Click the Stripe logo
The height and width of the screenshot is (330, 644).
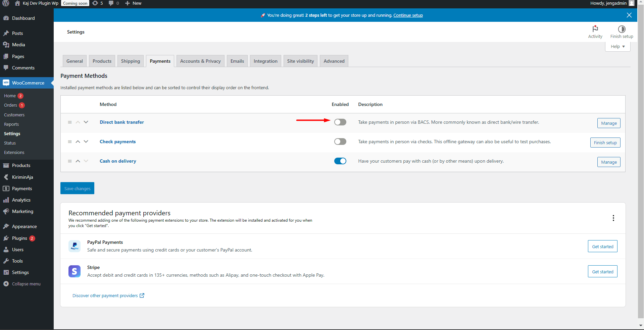(74, 271)
